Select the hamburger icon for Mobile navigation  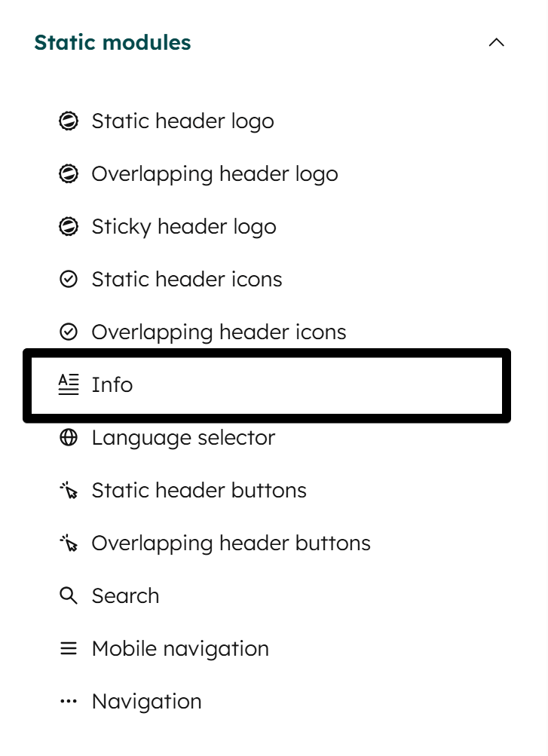(x=69, y=648)
